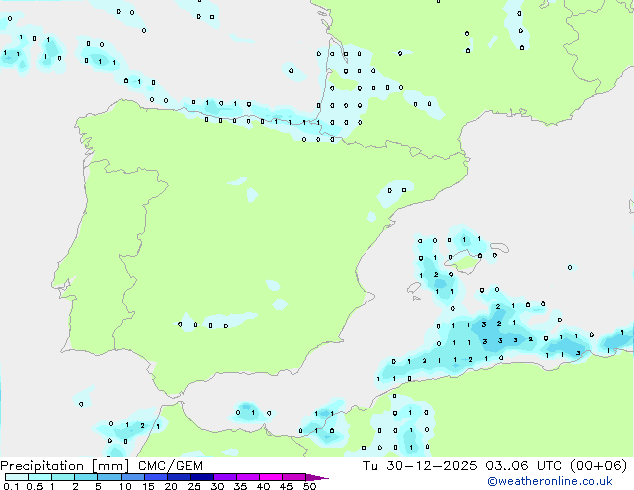The image size is (634, 490).
Task: Click the '40' legend scale label
Action: (x=263, y=486)
